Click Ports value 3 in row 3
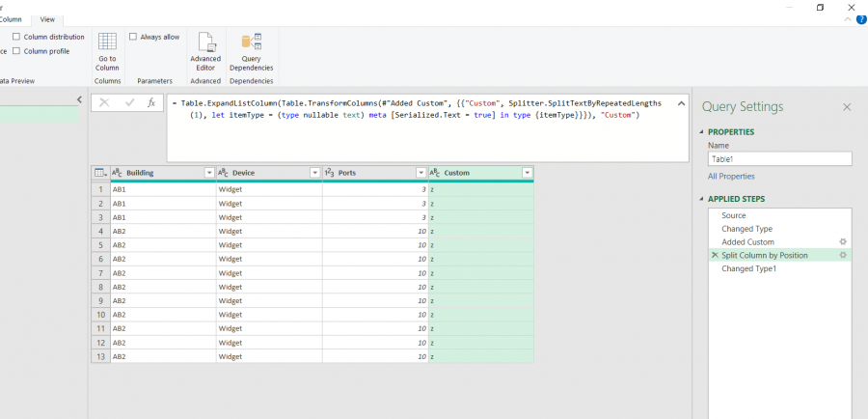Screen dimensions: 868x419 (375, 217)
